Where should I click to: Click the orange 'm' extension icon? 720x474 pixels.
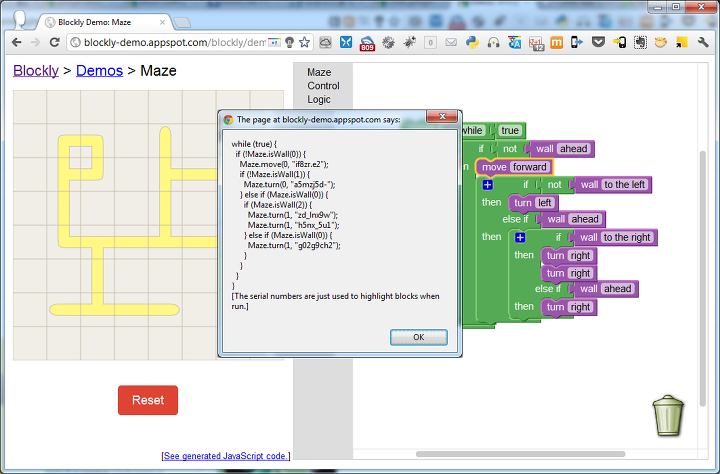pyautogui.click(x=557, y=43)
